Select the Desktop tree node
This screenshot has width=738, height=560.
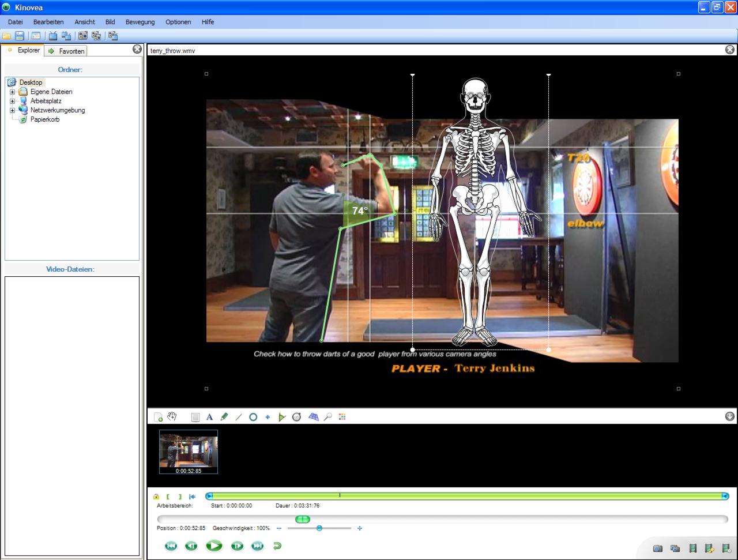(31, 82)
